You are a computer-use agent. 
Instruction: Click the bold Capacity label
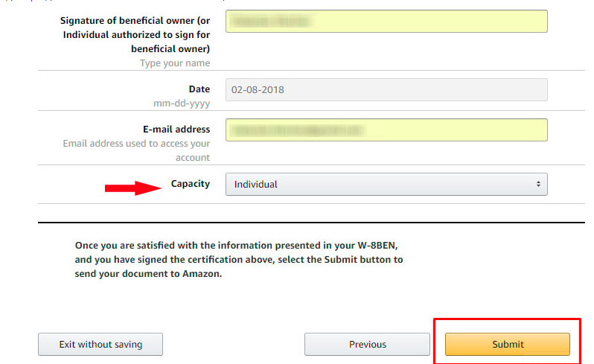(190, 184)
